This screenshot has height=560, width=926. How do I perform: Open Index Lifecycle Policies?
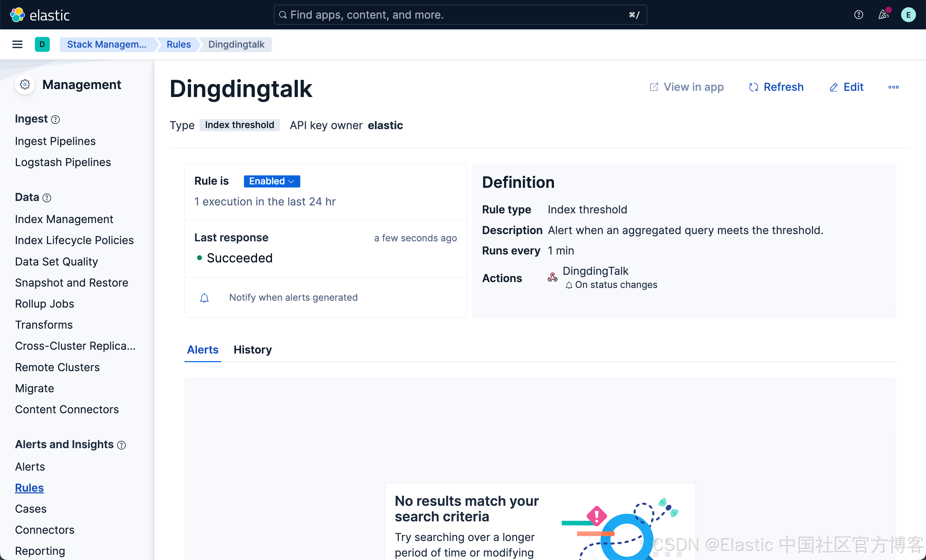(x=74, y=240)
